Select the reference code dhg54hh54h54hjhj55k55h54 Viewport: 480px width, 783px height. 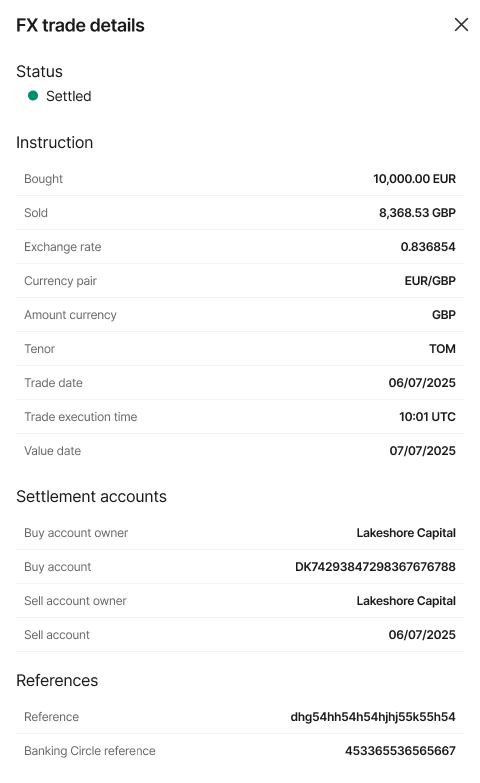point(373,717)
